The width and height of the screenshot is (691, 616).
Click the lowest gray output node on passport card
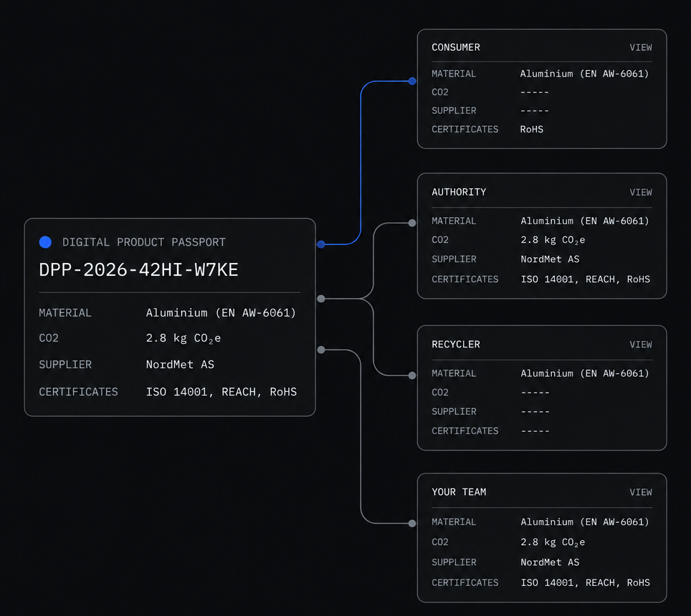321,350
